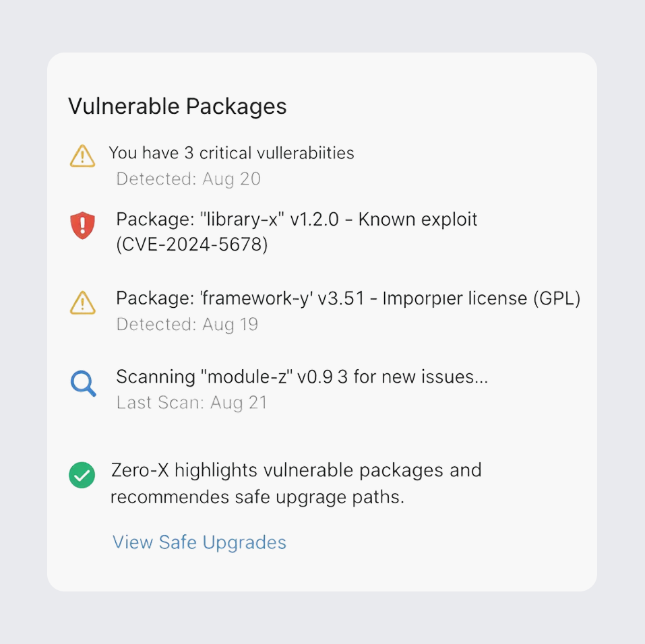Click the "for new issues..." scanning text
Screen dimensions: 645x644
click(x=421, y=377)
